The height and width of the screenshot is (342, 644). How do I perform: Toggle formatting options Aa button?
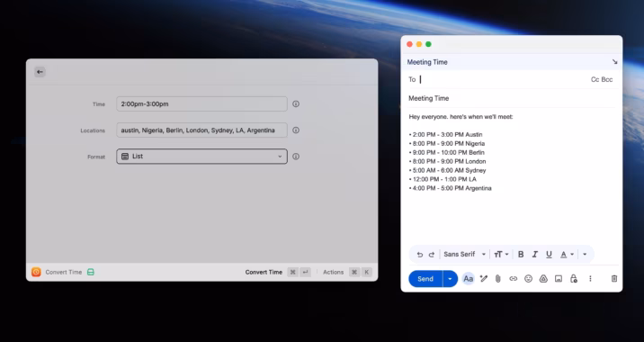(x=469, y=279)
